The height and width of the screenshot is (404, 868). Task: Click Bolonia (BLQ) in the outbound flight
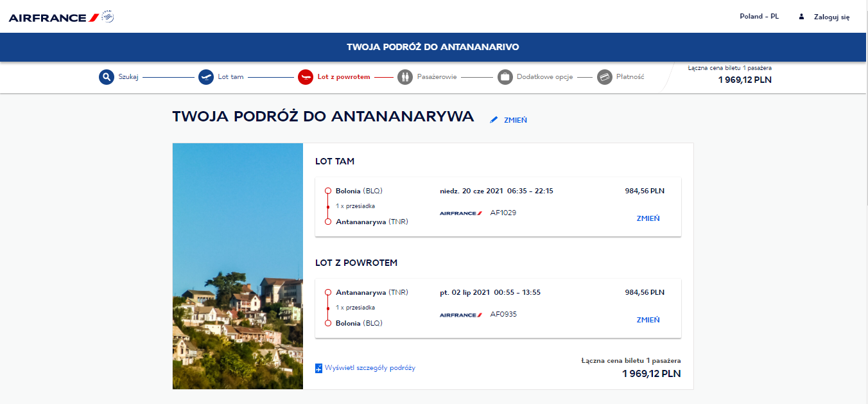point(359,191)
